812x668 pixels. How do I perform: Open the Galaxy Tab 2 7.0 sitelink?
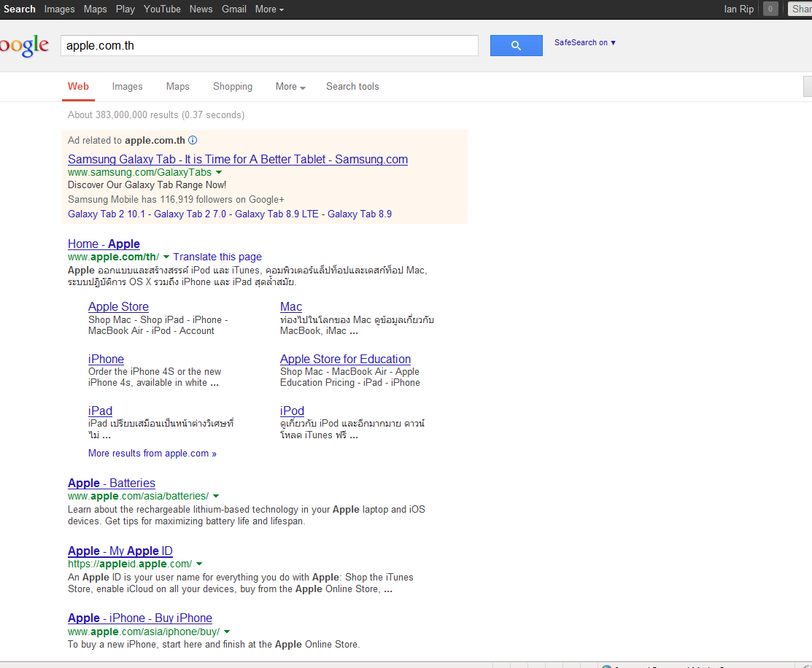[190, 214]
